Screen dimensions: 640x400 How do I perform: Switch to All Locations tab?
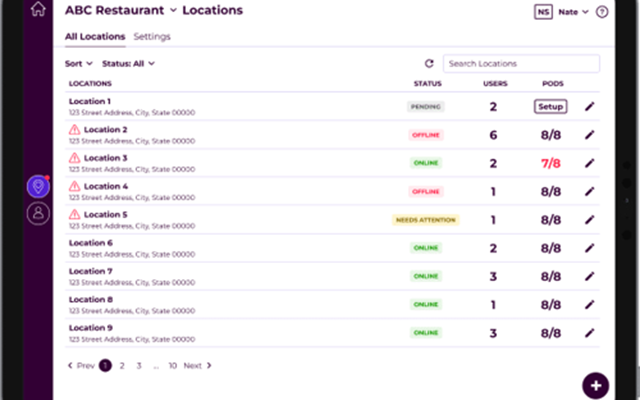tap(95, 36)
